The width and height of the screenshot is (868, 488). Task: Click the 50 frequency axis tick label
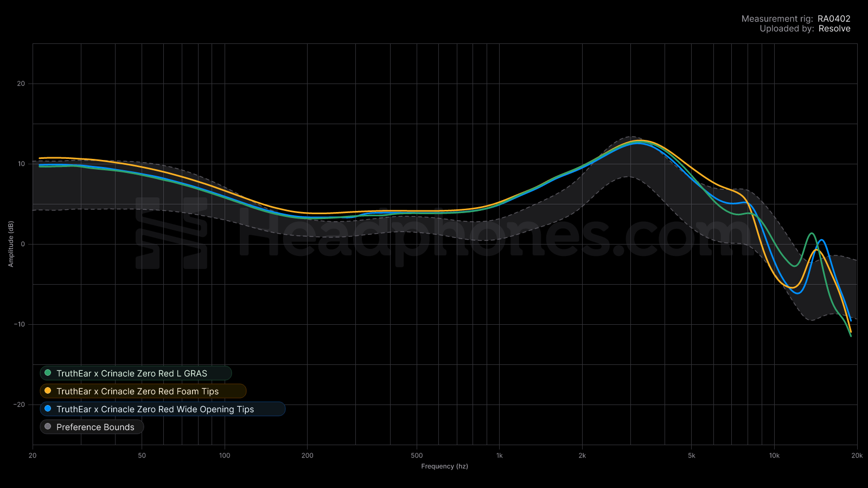142,455
